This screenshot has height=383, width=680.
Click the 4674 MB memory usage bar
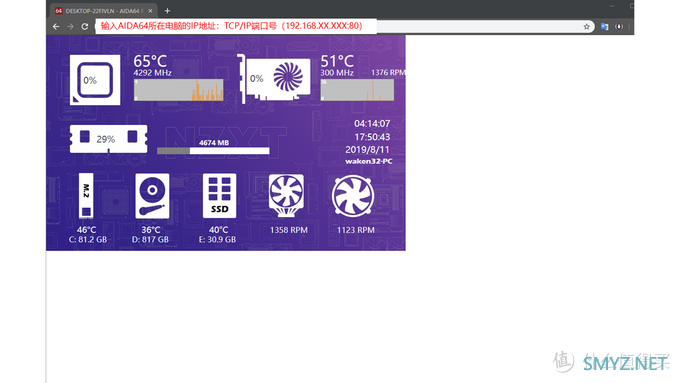pos(213,151)
